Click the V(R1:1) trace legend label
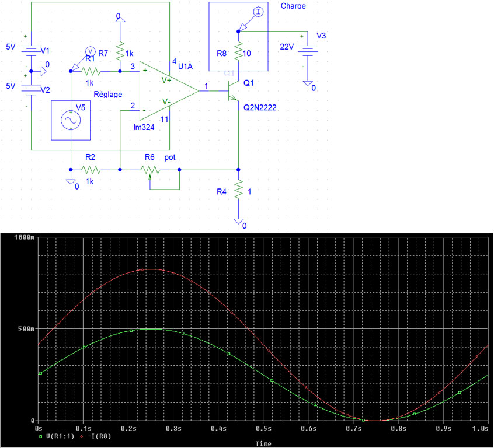 click(x=60, y=436)
